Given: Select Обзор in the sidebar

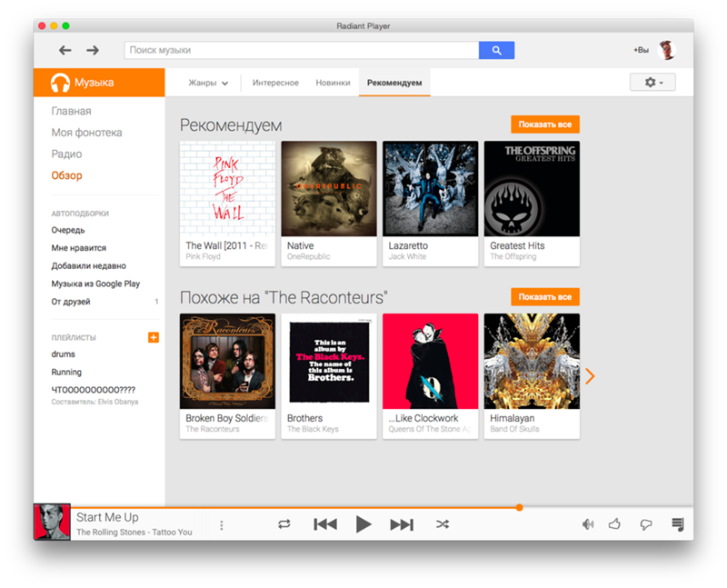Looking at the screenshot, I should point(66,175).
